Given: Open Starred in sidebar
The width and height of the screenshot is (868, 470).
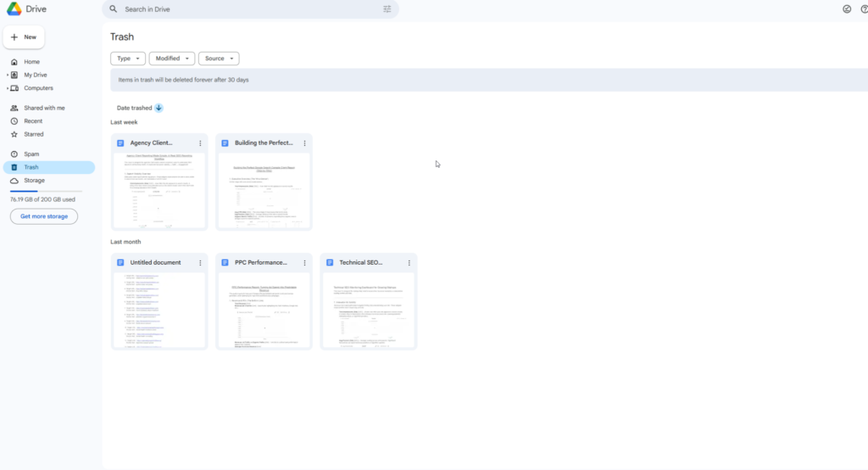Looking at the screenshot, I should (33, 134).
